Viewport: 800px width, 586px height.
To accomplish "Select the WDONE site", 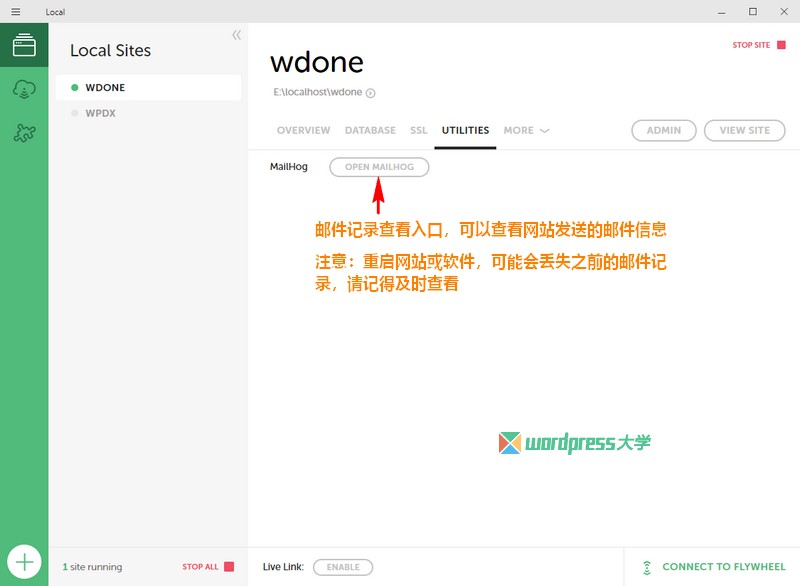I will [148, 88].
